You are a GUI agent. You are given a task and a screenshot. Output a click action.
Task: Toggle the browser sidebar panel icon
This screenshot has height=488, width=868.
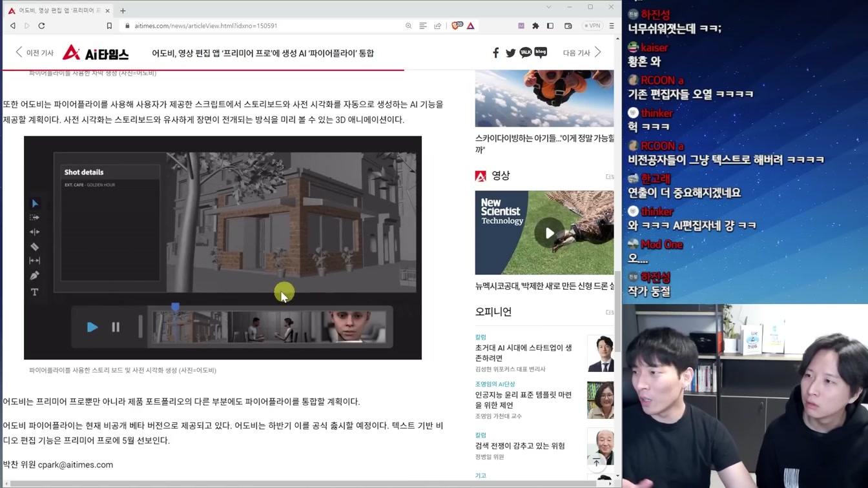pos(550,26)
